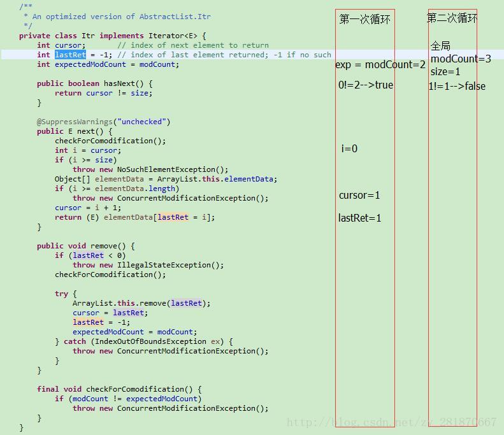The height and width of the screenshot is (435, 504).
Task: Click the "int expectedModCount = modCount;" declaration
Action: tap(108, 64)
